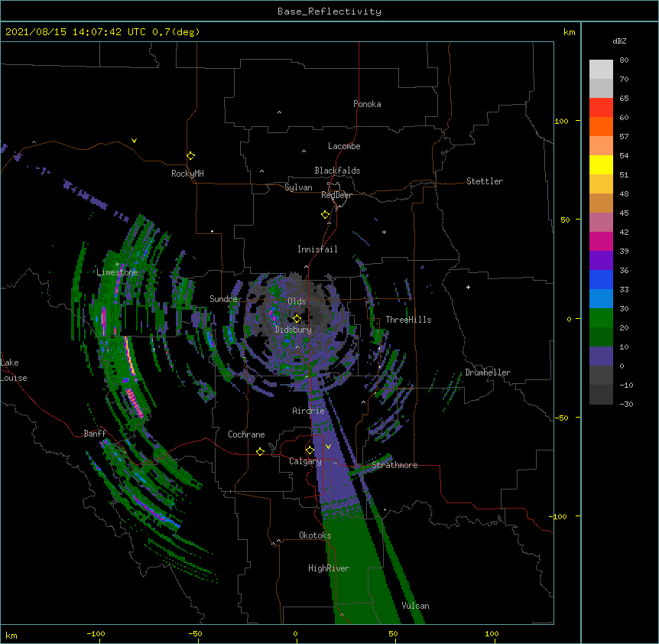The image size is (659, 644).
Task: Click the yellow diamond marker above Calgary label
Action: 310,450
